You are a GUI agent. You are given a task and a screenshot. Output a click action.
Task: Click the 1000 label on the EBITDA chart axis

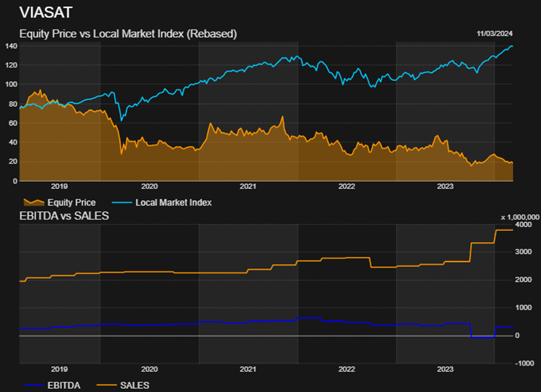pyautogui.click(x=523, y=308)
